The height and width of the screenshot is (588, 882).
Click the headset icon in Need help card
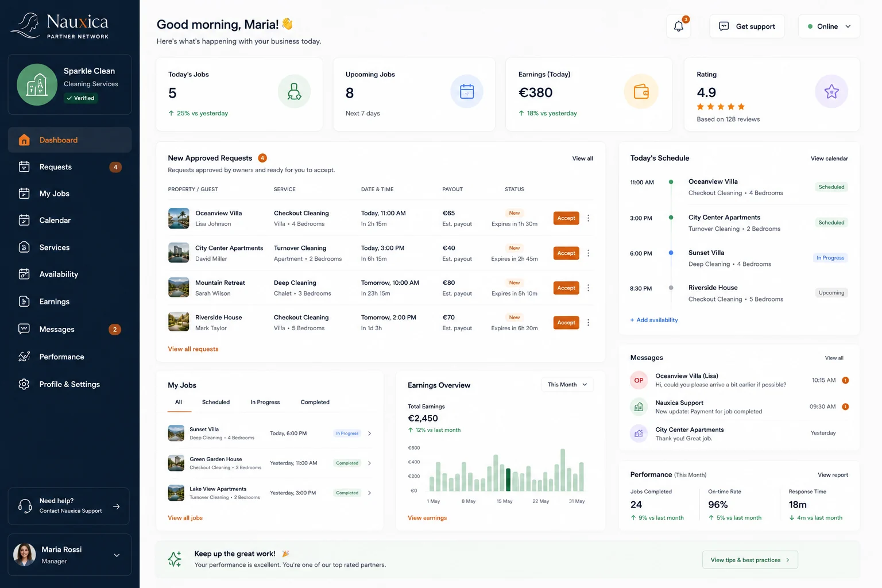25,506
